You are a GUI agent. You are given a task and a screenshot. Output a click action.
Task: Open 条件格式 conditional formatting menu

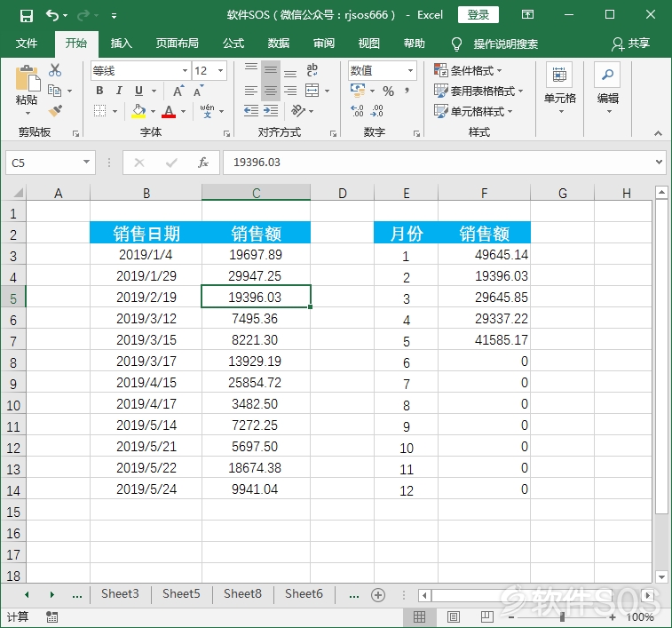pos(468,70)
